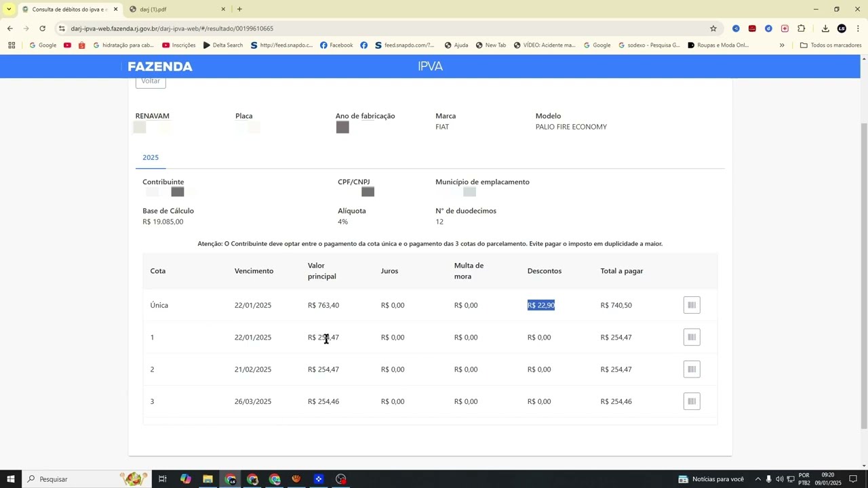868x488 pixels.
Task: Open the Windows Start menu
Action: [11, 479]
